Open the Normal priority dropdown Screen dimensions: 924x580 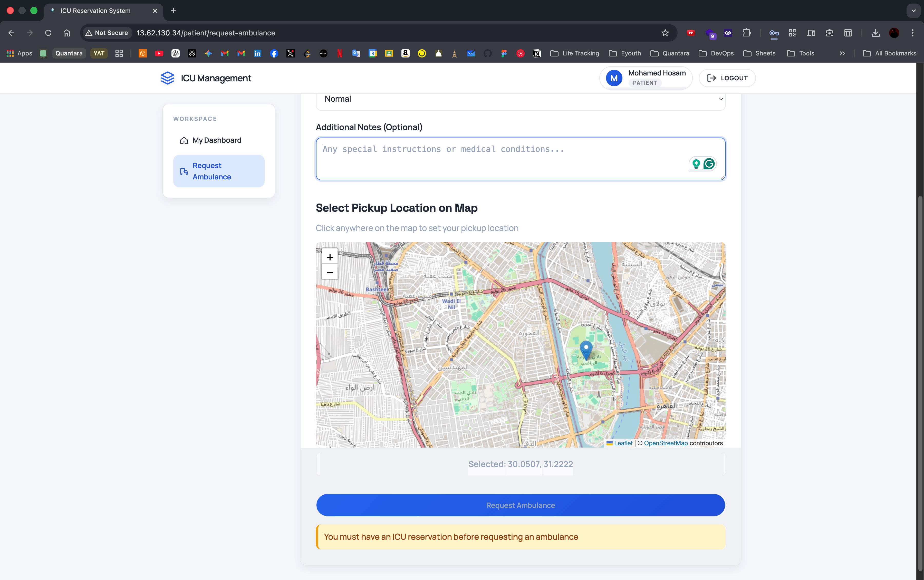click(520, 99)
